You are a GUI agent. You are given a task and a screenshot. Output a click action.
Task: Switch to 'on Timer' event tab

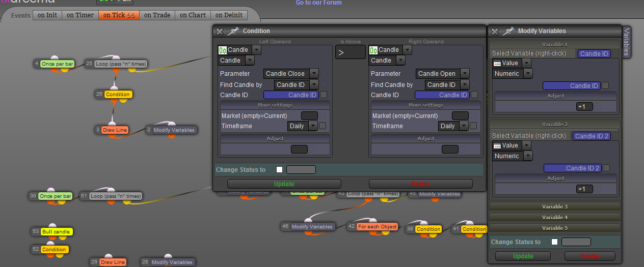pos(80,15)
